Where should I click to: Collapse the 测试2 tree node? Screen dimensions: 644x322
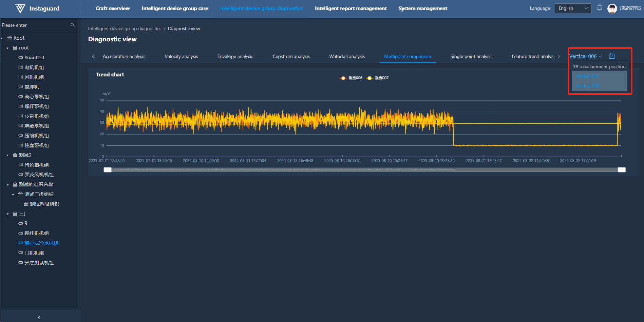8,155
